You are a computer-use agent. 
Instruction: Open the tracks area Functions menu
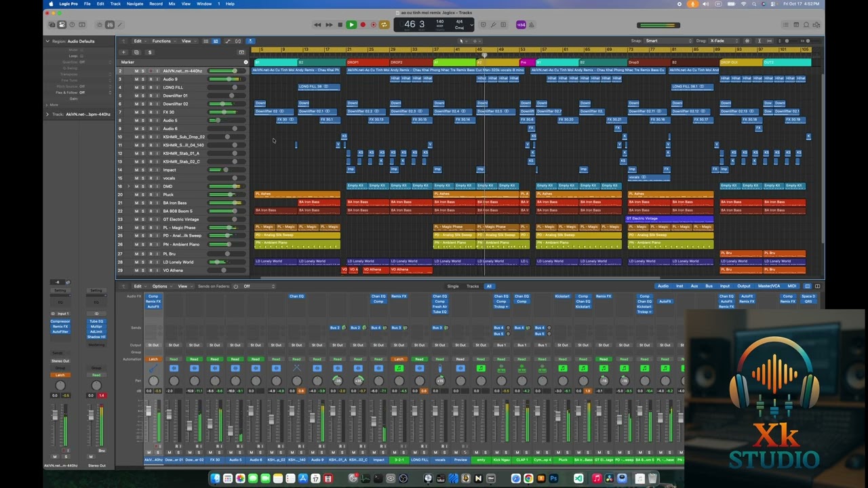click(x=163, y=41)
